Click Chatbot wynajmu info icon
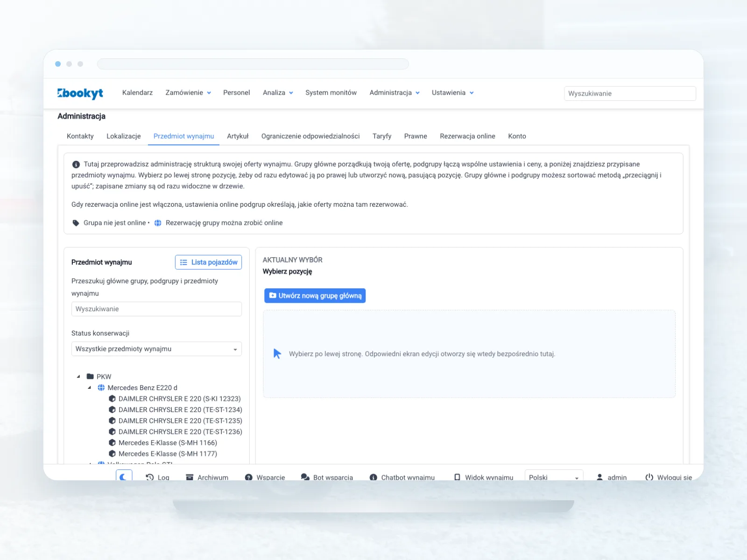Viewport: 747px width, 560px height. (x=373, y=477)
